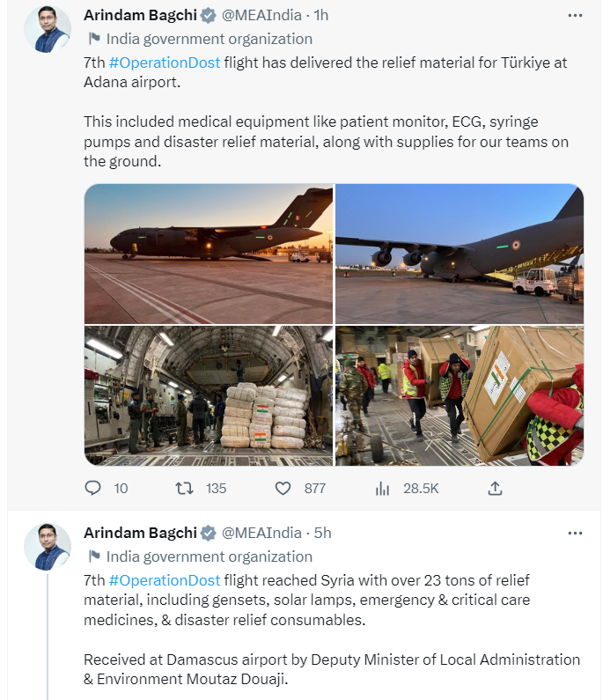603x700 pixels.
Task: Retweet the Adana airport relief tweet
Action: point(184,488)
